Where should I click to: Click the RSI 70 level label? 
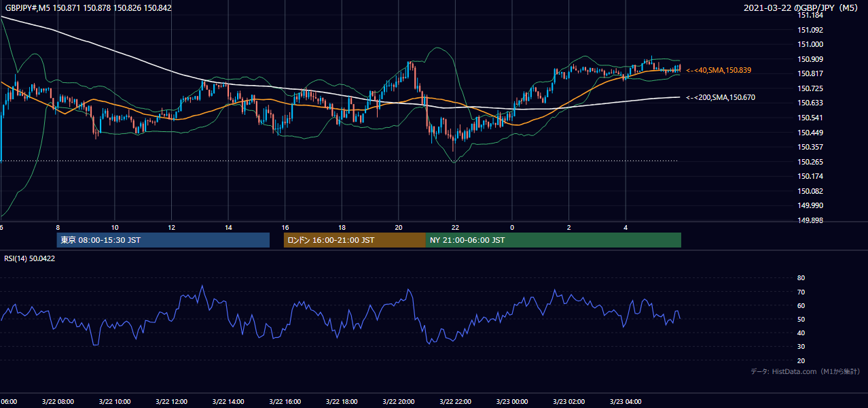(x=801, y=292)
